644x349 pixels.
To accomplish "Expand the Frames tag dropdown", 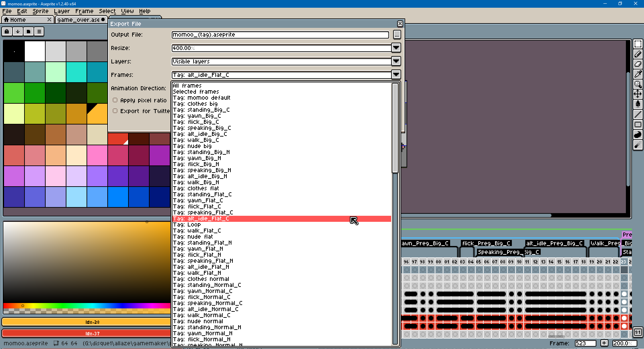I will pyautogui.click(x=396, y=75).
